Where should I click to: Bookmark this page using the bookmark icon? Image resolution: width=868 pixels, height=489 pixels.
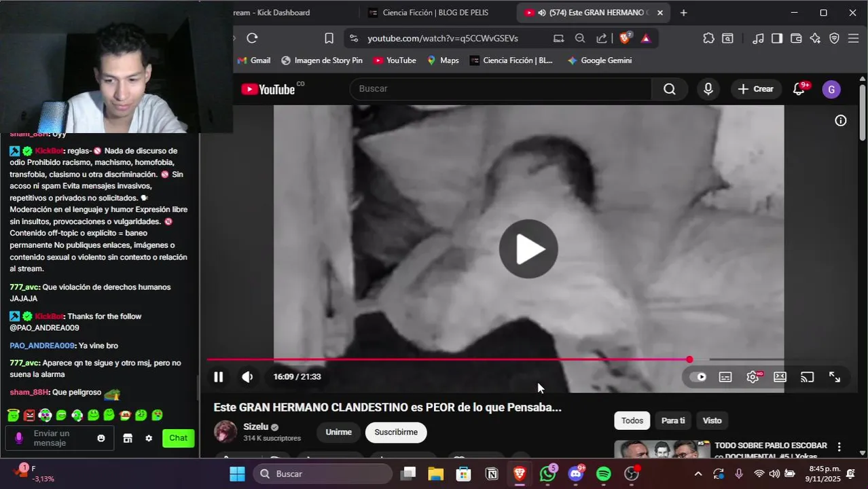[329, 38]
